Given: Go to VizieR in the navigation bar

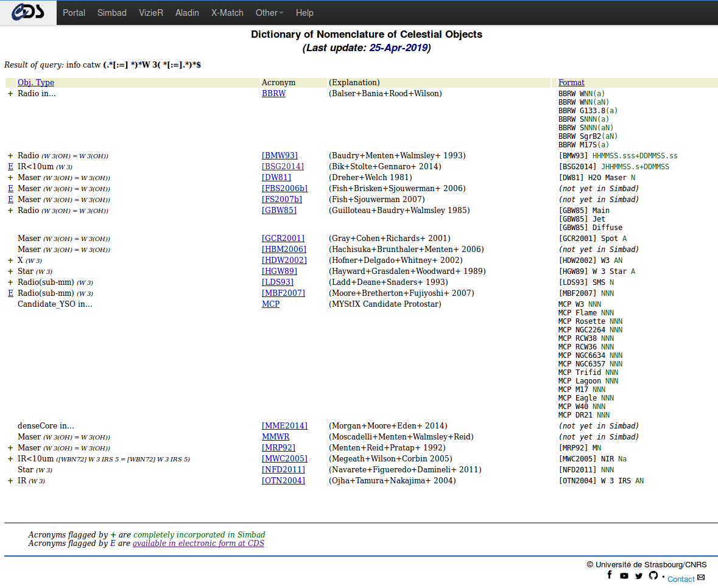Looking at the screenshot, I should [151, 13].
